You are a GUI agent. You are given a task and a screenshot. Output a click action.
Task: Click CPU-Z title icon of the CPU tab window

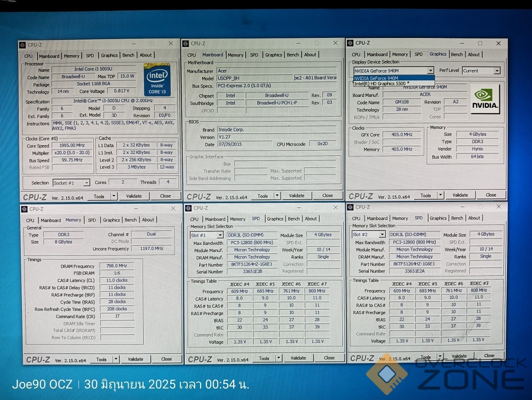click(x=23, y=44)
